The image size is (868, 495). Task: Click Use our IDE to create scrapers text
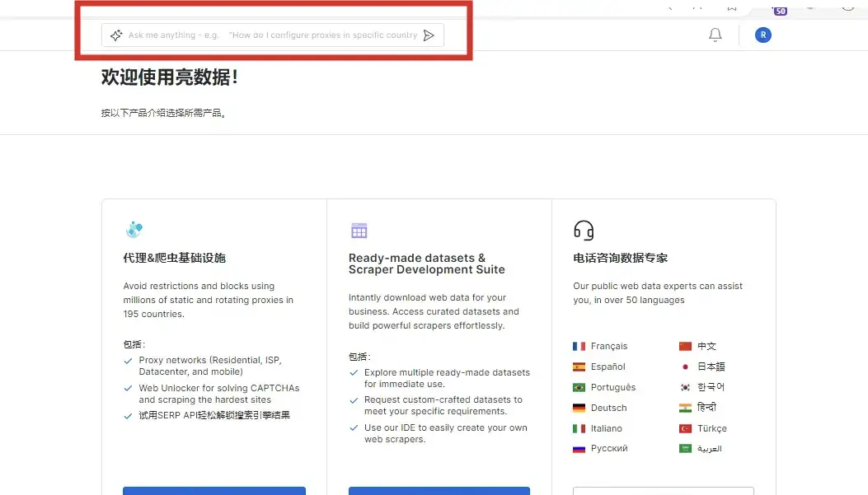click(x=446, y=433)
